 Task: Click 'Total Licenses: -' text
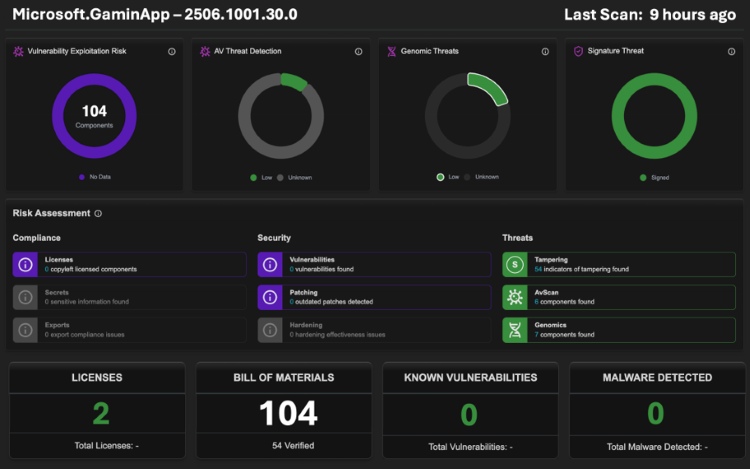(x=106, y=446)
